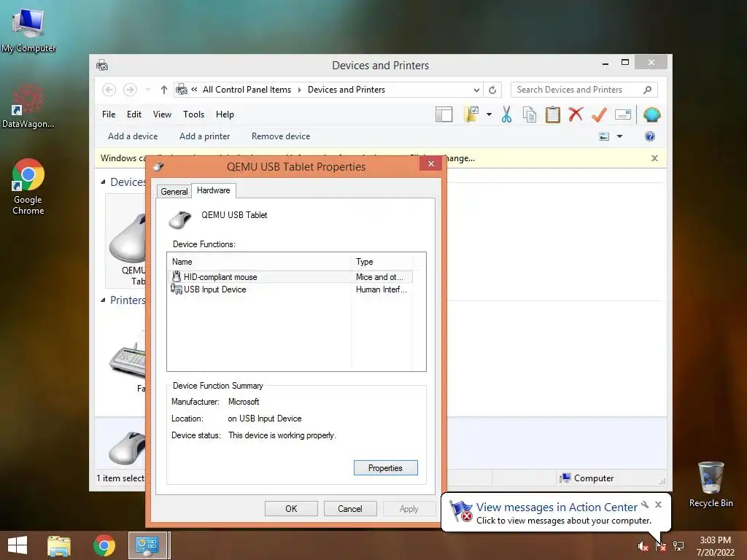This screenshot has width=747, height=560.
Task: Click the Type column header
Action: (382, 262)
